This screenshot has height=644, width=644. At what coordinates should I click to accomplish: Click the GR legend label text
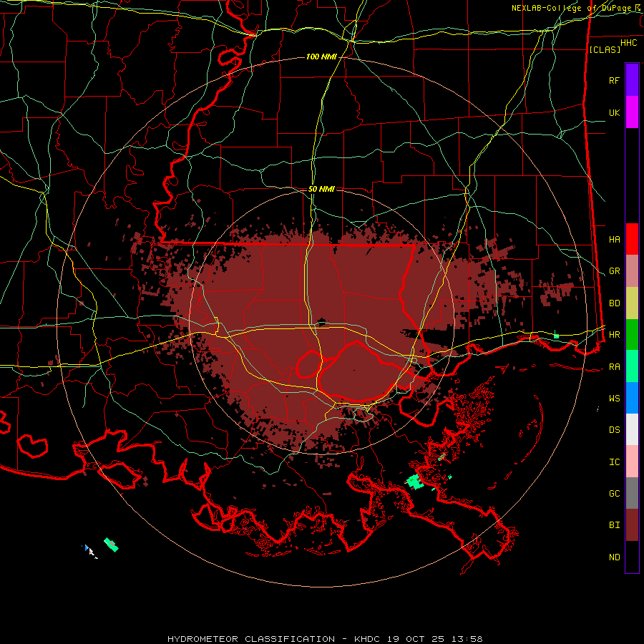click(x=615, y=271)
